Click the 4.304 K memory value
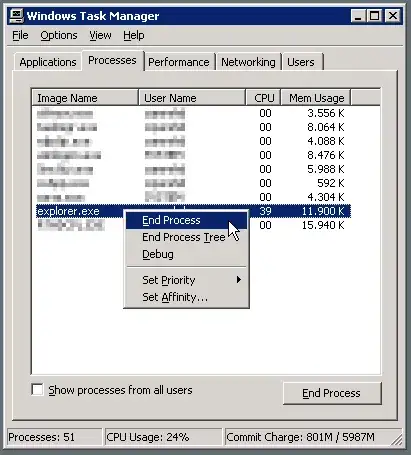The width and height of the screenshot is (411, 455). pyautogui.click(x=325, y=197)
